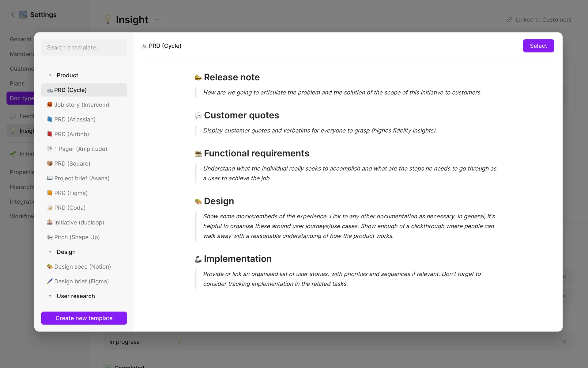Viewport: 588px width, 368px height.
Task: Click the speech bubble icon by Customer quotes
Action: [x=198, y=116]
